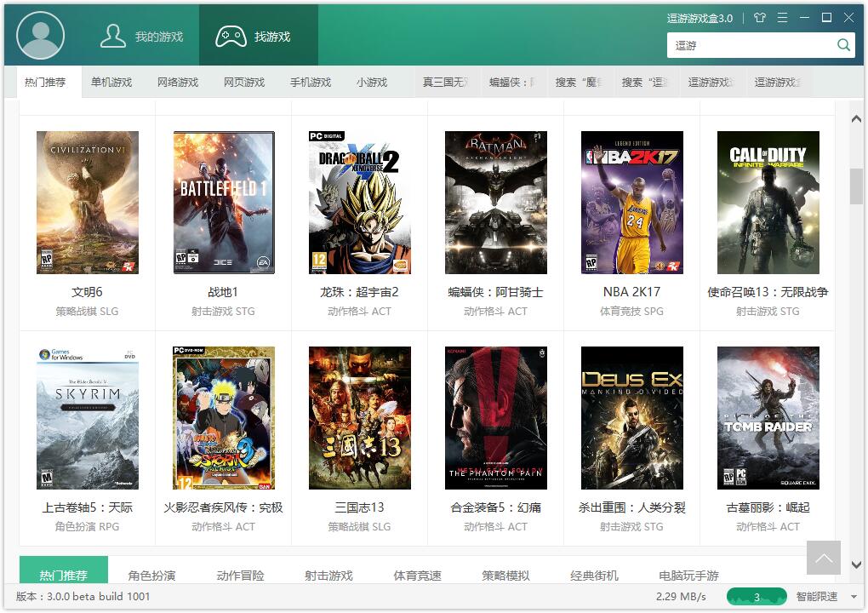
Task: Switch to the 蝙蝠侠 page tab
Action: (514, 83)
